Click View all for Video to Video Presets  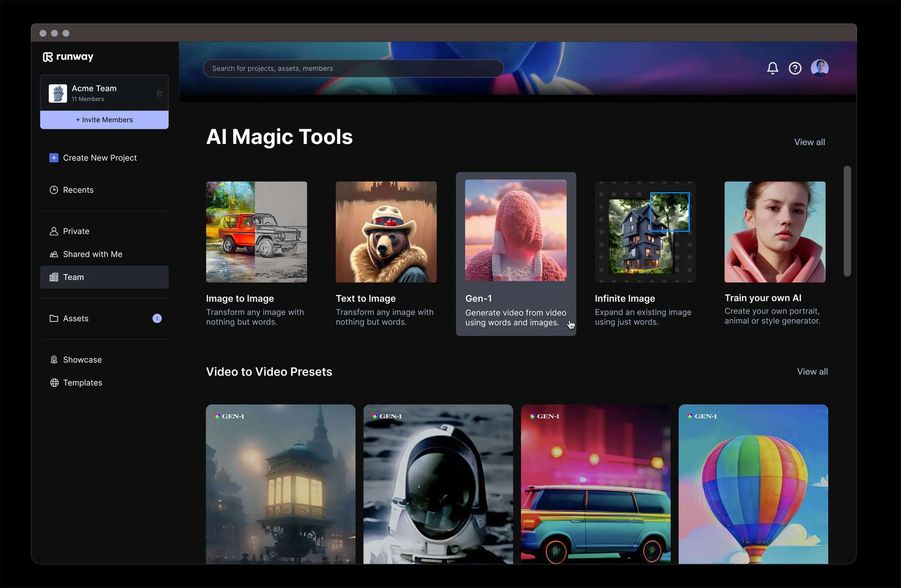pos(812,371)
